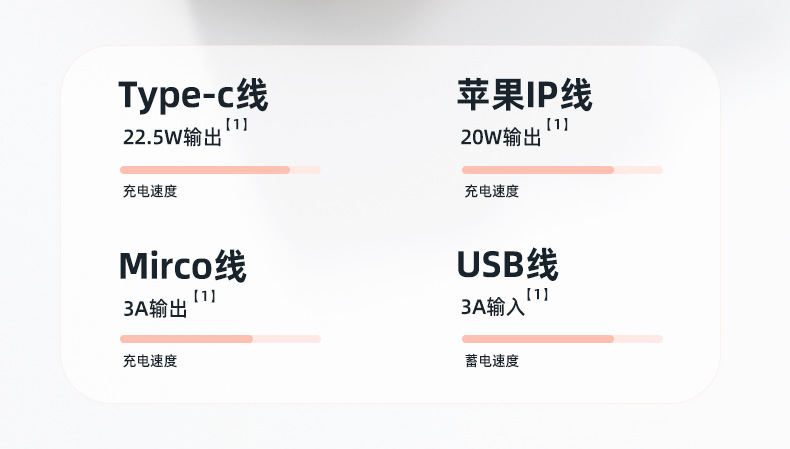Select the 22.5W输出 text

pos(171,138)
